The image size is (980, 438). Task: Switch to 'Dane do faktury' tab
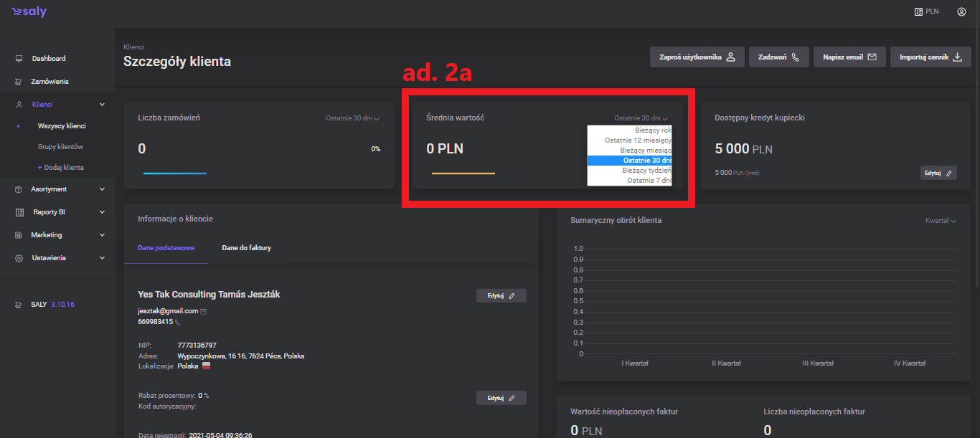pos(246,248)
